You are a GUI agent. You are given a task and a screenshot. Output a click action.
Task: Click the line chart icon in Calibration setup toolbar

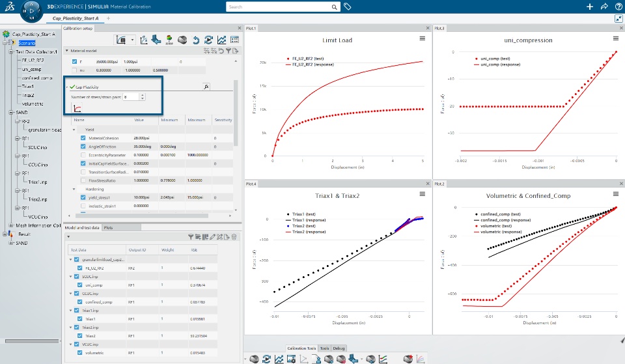[x=221, y=40]
